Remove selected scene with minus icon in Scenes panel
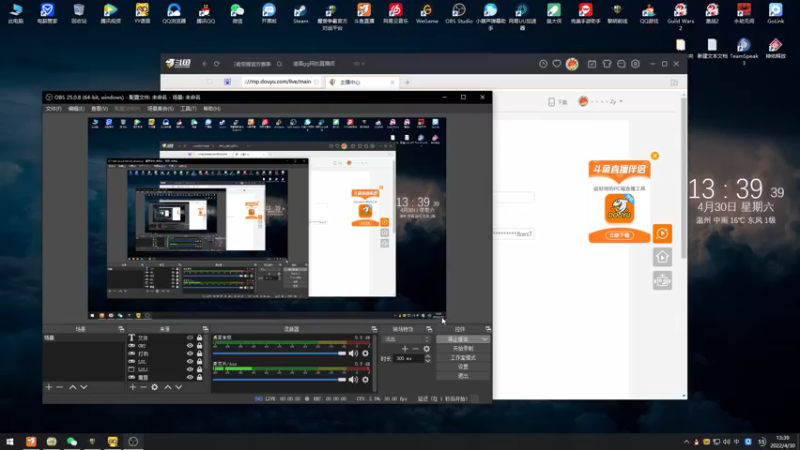This screenshot has width=800, height=450. (x=60, y=387)
